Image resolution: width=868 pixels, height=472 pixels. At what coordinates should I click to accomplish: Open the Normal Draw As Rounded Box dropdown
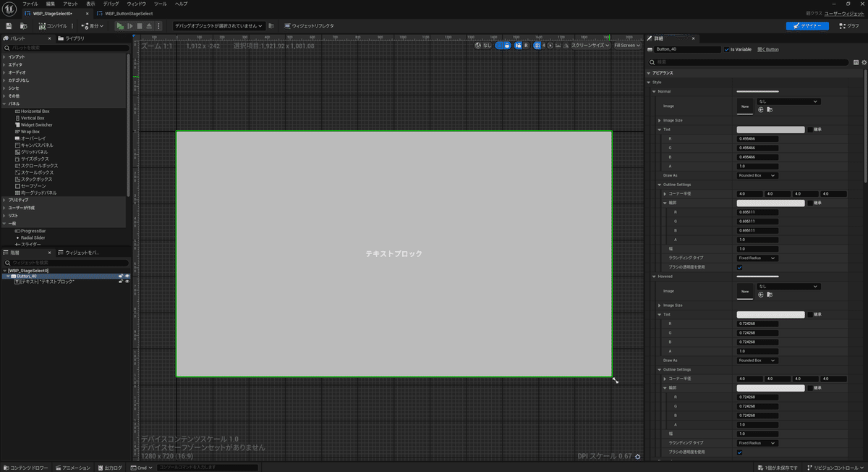coord(757,175)
